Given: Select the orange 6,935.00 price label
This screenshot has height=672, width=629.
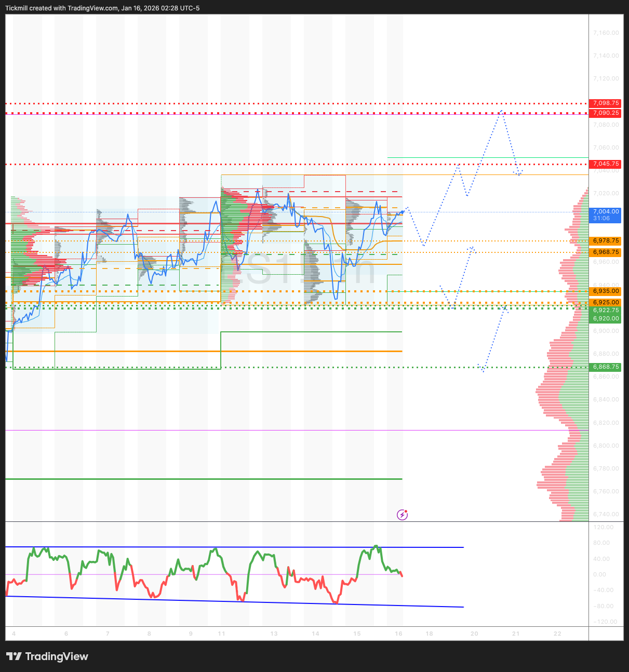Looking at the screenshot, I should (x=606, y=291).
